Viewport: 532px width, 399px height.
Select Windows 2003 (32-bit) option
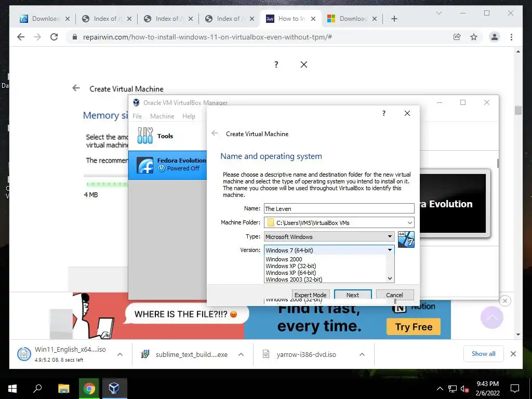(x=294, y=280)
